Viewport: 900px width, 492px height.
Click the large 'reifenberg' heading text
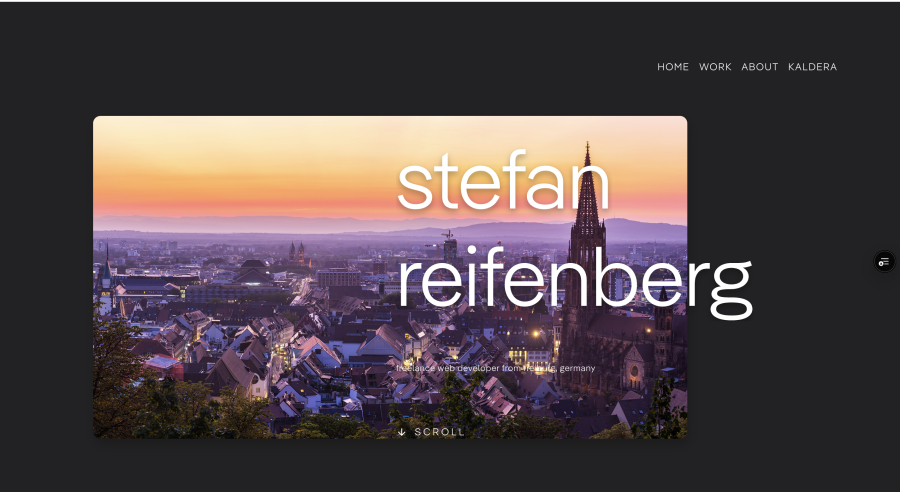point(575,281)
